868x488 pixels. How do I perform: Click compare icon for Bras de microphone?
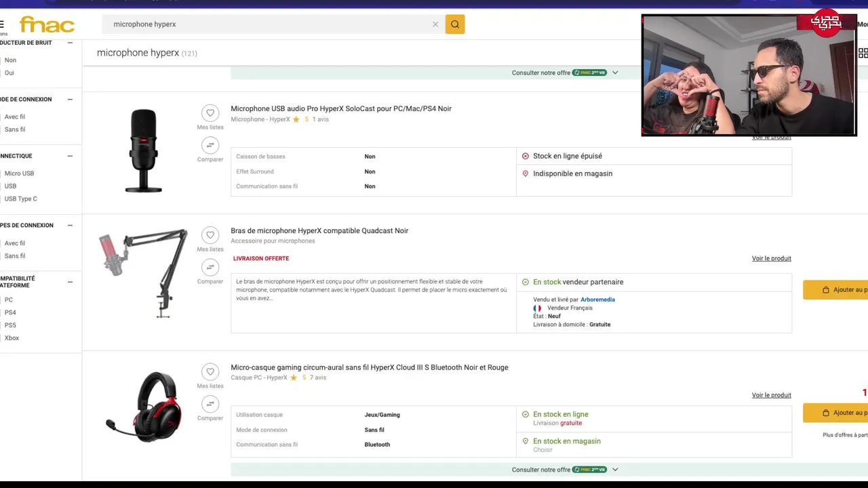(x=210, y=267)
